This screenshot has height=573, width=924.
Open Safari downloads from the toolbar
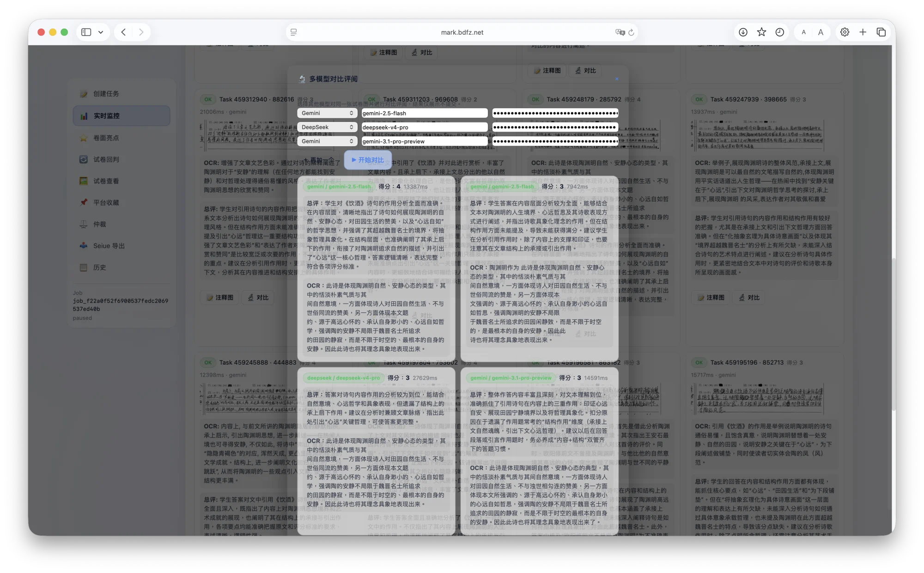[x=742, y=32]
